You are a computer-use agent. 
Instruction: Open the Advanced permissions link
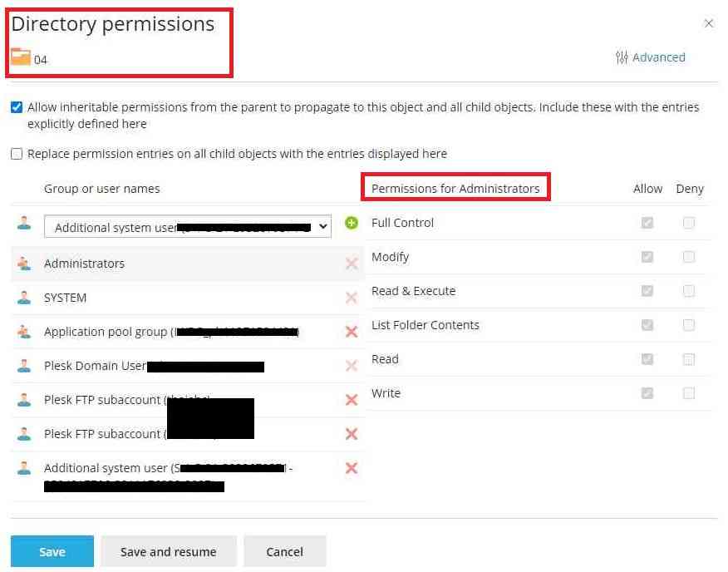pos(658,57)
